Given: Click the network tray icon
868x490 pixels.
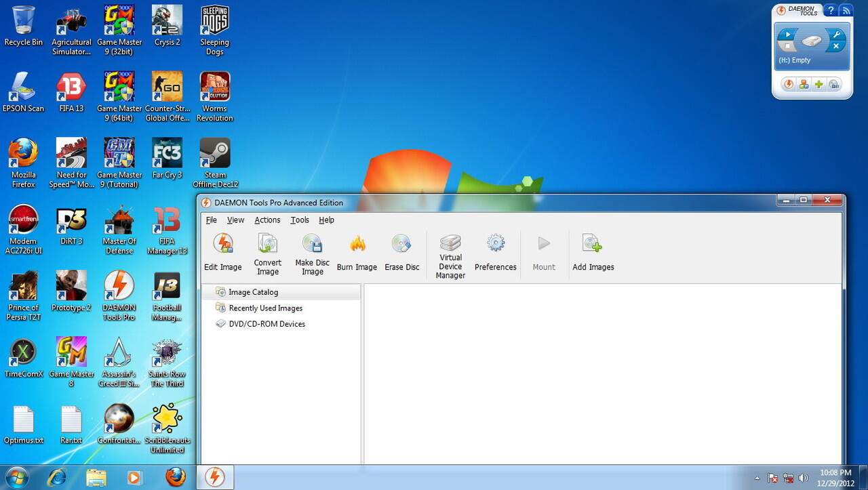Looking at the screenshot, I should 789,478.
